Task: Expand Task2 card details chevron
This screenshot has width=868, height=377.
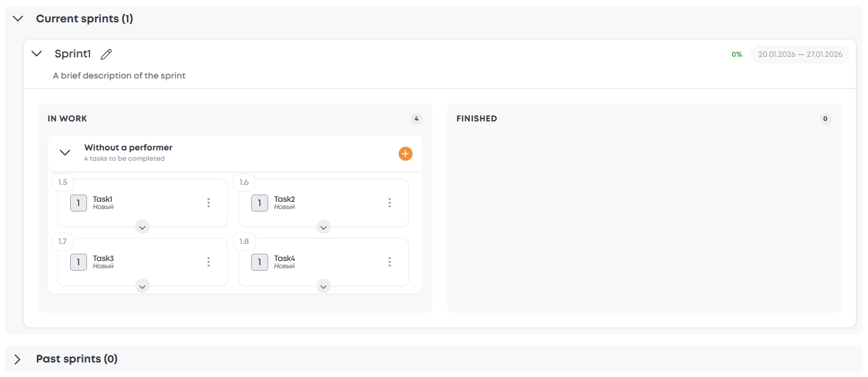Action: pos(324,227)
